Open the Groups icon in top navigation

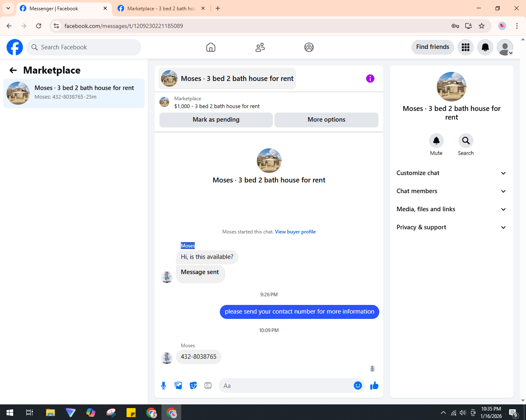(309, 47)
